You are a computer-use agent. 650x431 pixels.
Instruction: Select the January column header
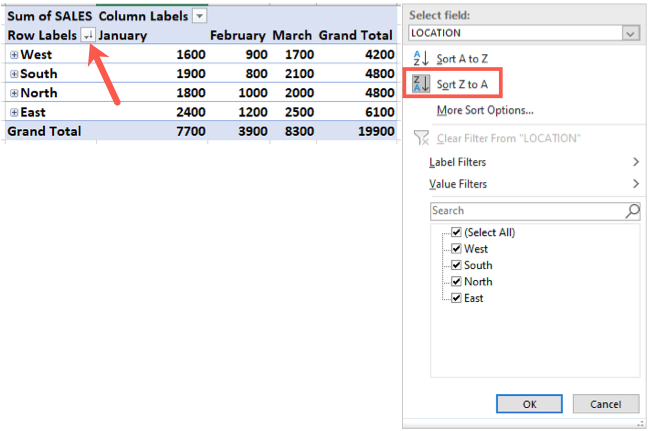122,35
